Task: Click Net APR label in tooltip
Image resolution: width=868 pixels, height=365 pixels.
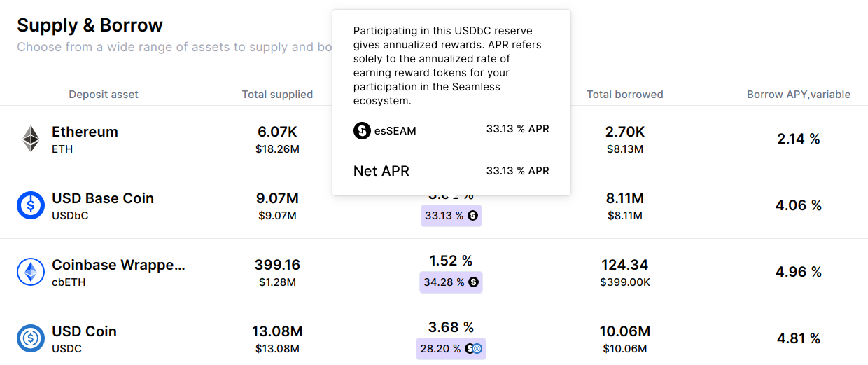Action: point(381,171)
